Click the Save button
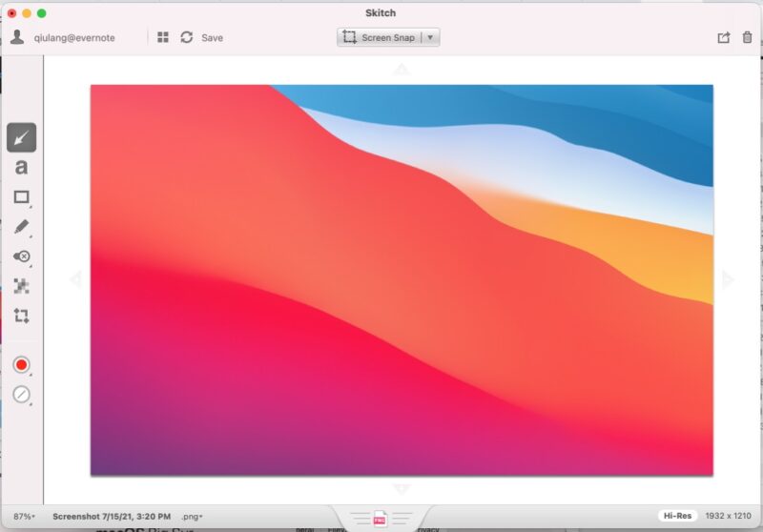 tap(212, 37)
